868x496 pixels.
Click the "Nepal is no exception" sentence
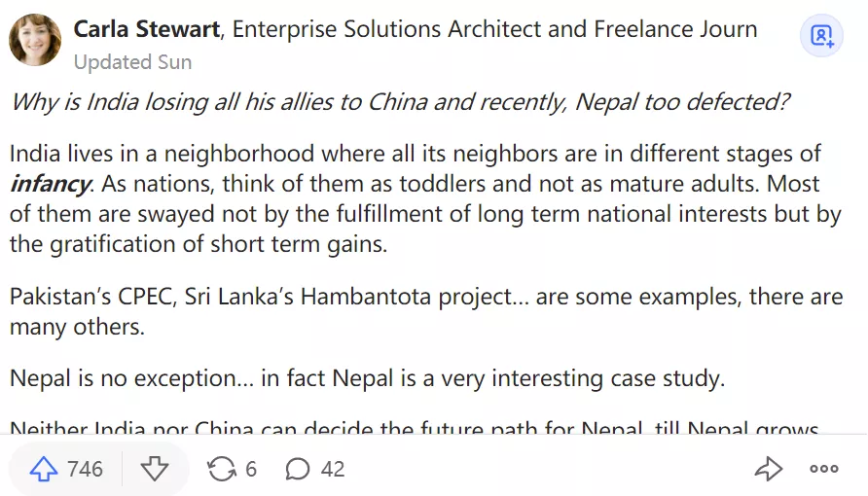pos(367,378)
